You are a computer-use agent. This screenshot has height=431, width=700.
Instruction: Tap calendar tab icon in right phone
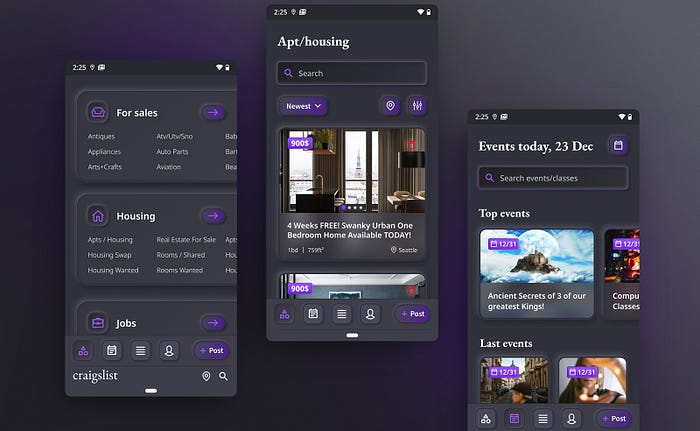pos(514,418)
